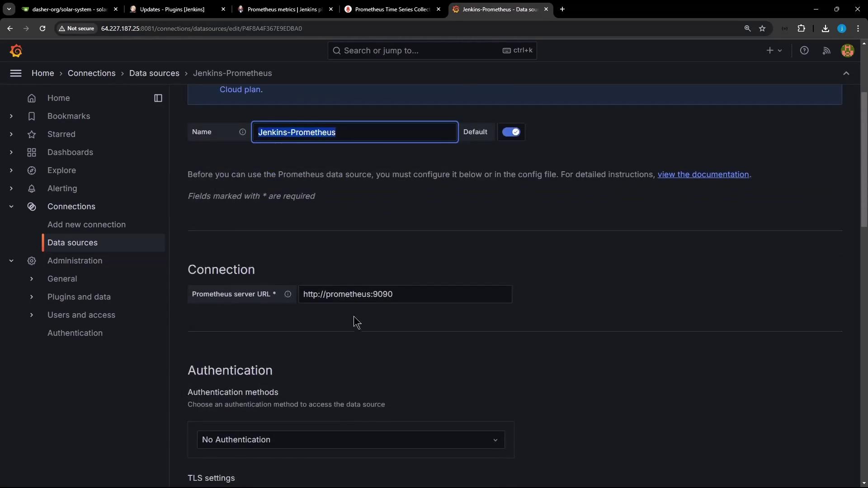Image resolution: width=868 pixels, height=488 pixels.
Task: Open the plus add-new dropdown
Action: pyautogui.click(x=774, y=51)
